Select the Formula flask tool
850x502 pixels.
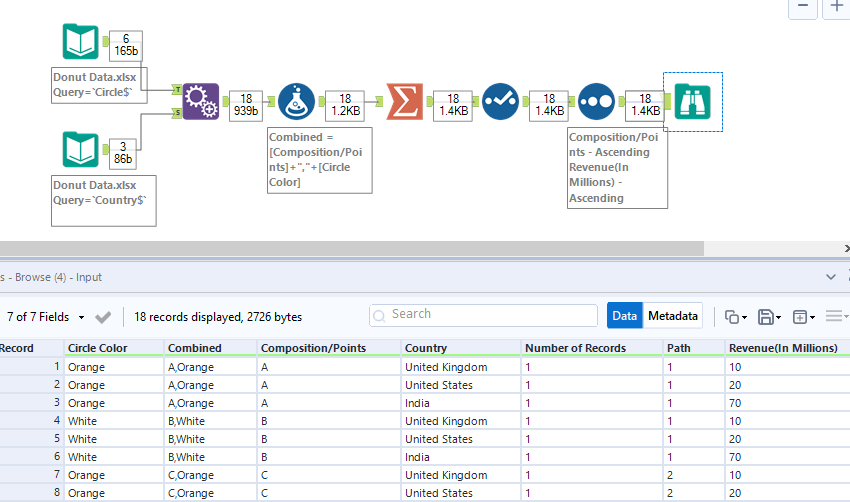coord(295,101)
